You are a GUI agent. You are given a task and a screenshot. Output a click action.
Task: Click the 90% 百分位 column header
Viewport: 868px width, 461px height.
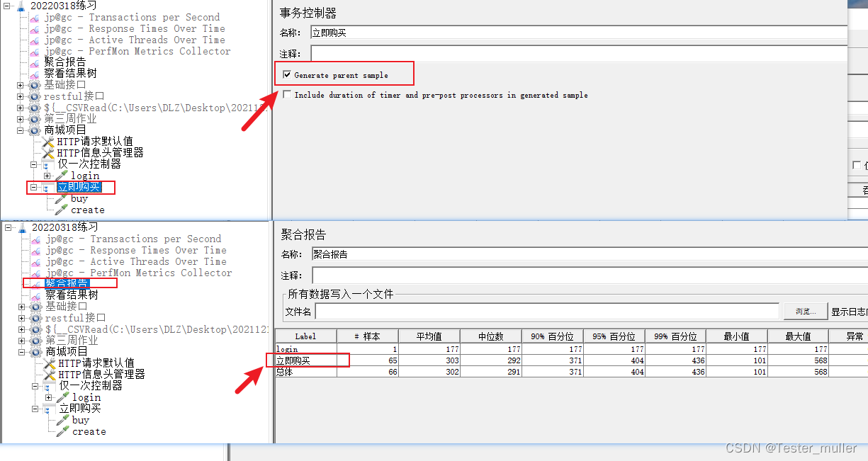(x=553, y=336)
